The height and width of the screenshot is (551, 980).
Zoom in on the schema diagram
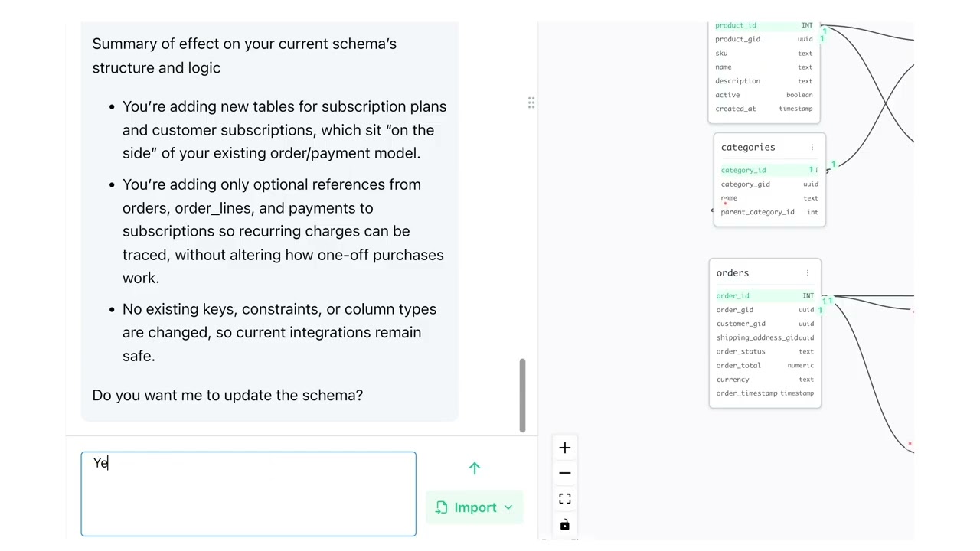[x=565, y=448]
